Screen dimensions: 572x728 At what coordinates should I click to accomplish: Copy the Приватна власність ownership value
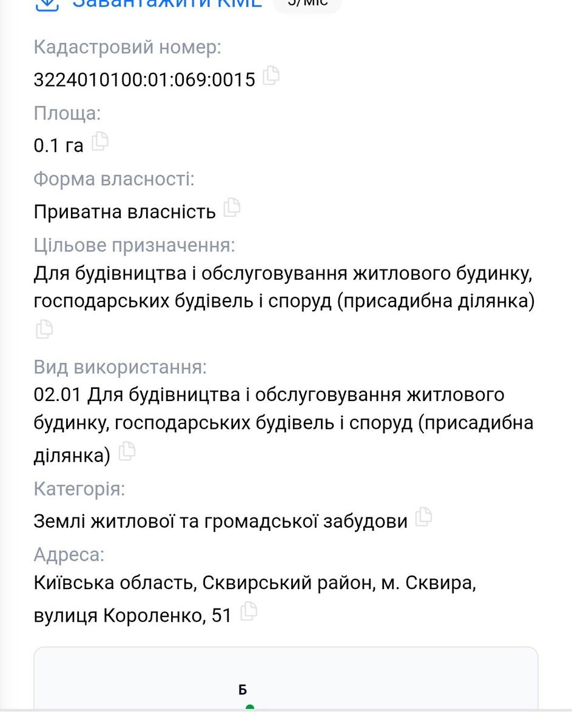[x=232, y=207]
